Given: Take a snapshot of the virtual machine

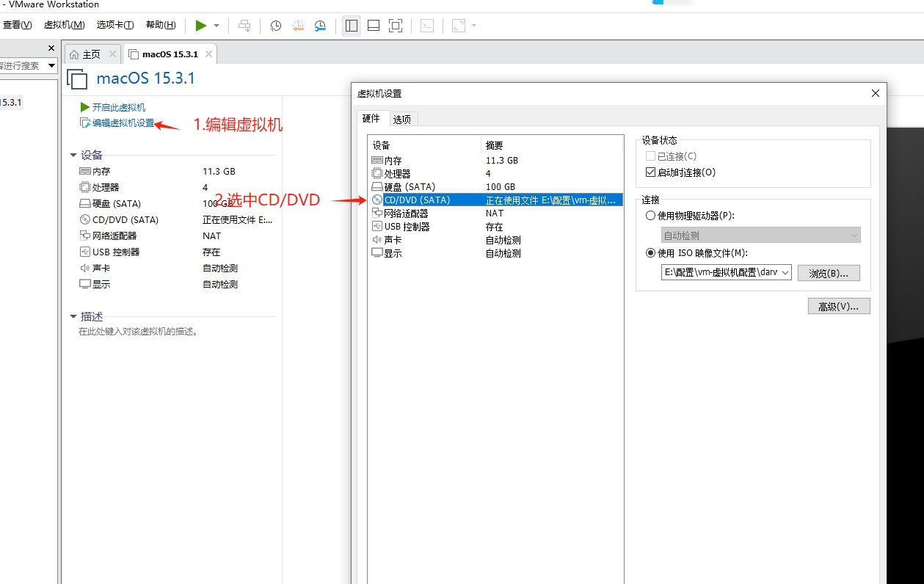Looking at the screenshot, I should pos(275,25).
